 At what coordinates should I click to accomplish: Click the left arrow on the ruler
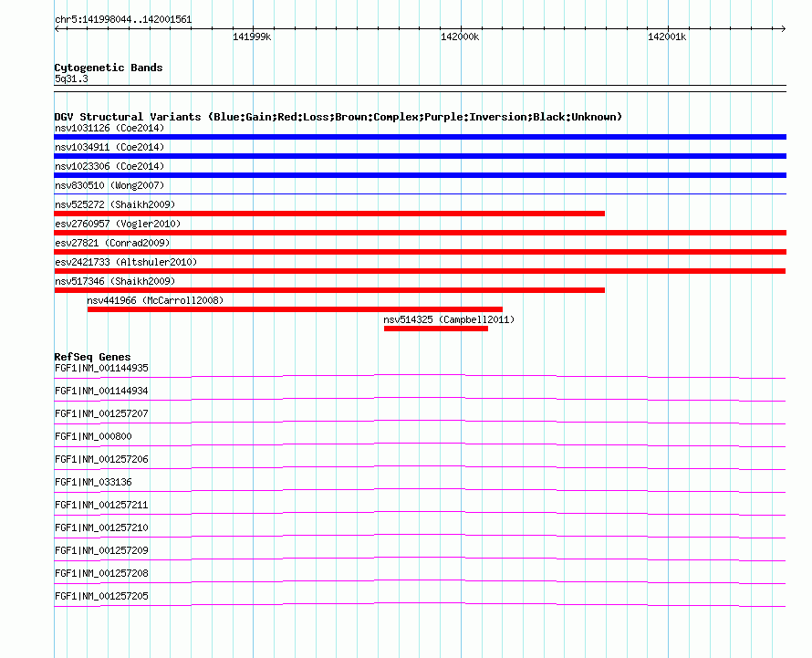pos(57,28)
